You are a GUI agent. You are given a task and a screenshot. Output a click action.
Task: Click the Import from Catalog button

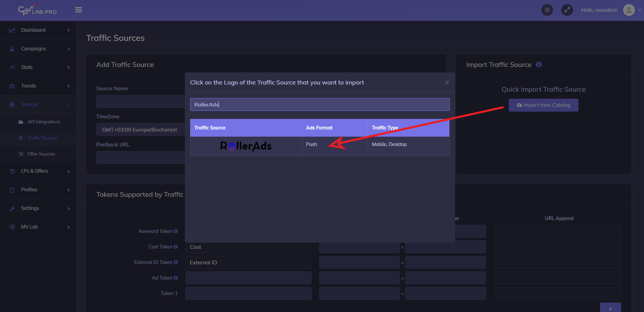(x=543, y=105)
